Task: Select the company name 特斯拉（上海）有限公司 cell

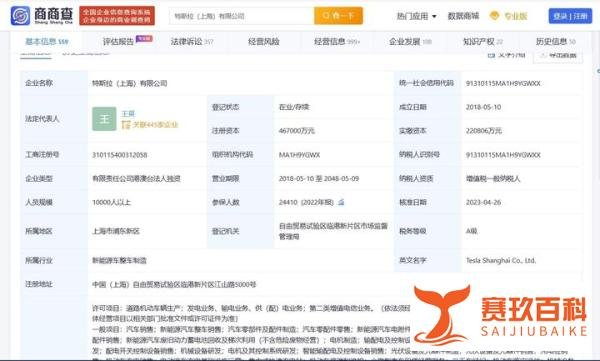Action: pos(130,83)
